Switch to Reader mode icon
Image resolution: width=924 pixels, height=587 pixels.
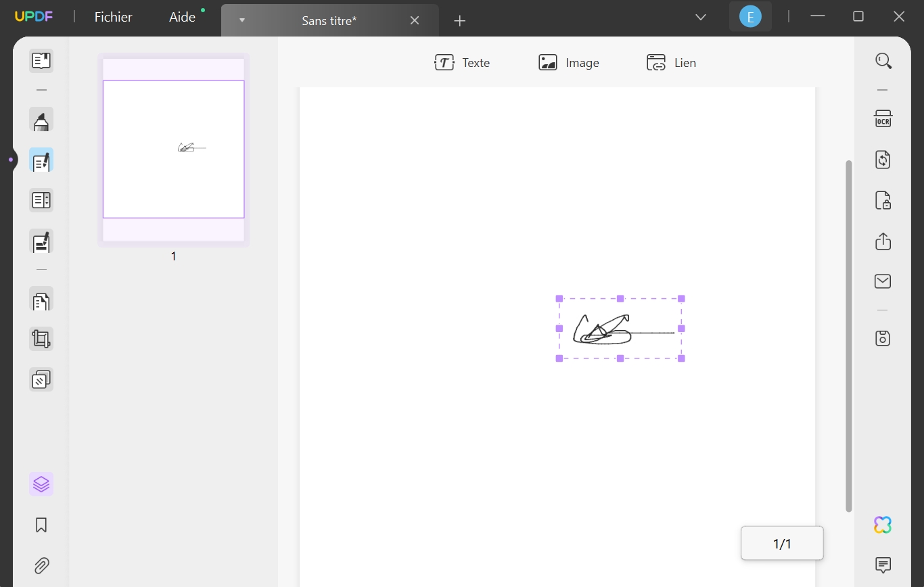pos(41,60)
